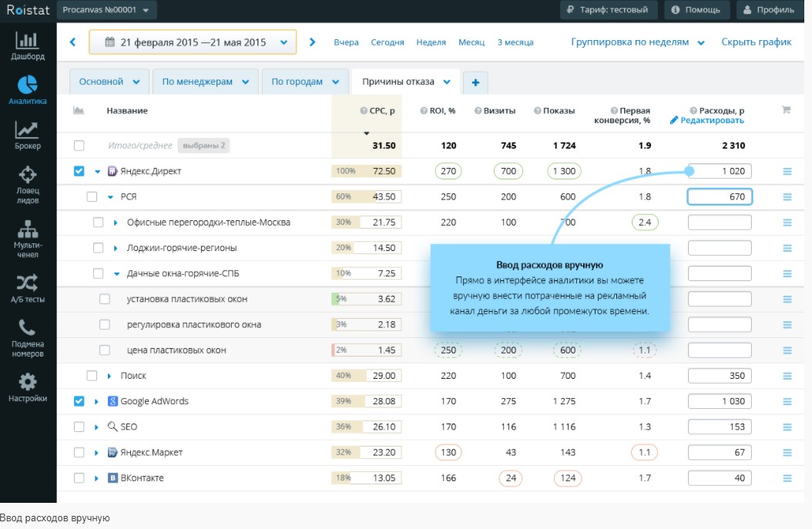812x529 pixels.
Task: Open the date range dropdown
Action: click(x=193, y=42)
